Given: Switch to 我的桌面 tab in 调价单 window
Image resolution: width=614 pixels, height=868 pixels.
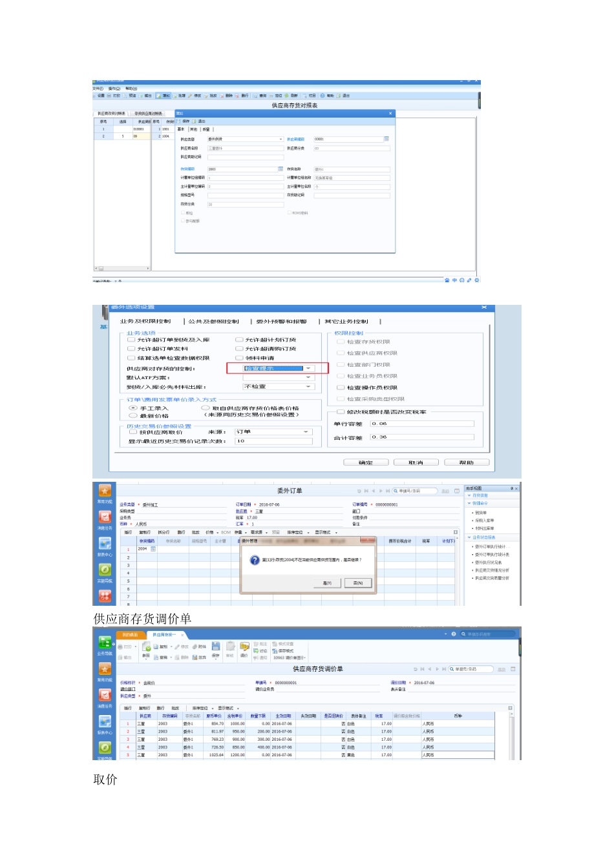Looking at the screenshot, I should coord(130,635).
